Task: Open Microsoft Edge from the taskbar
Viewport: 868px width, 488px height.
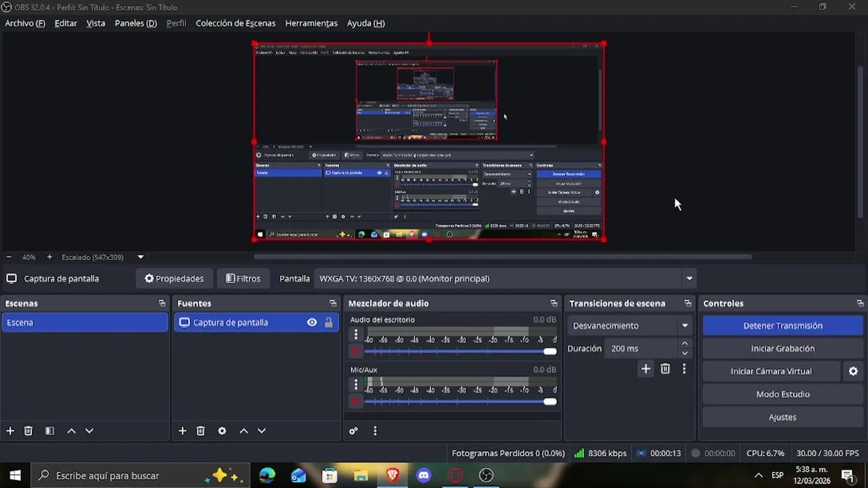Action: tap(267, 476)
